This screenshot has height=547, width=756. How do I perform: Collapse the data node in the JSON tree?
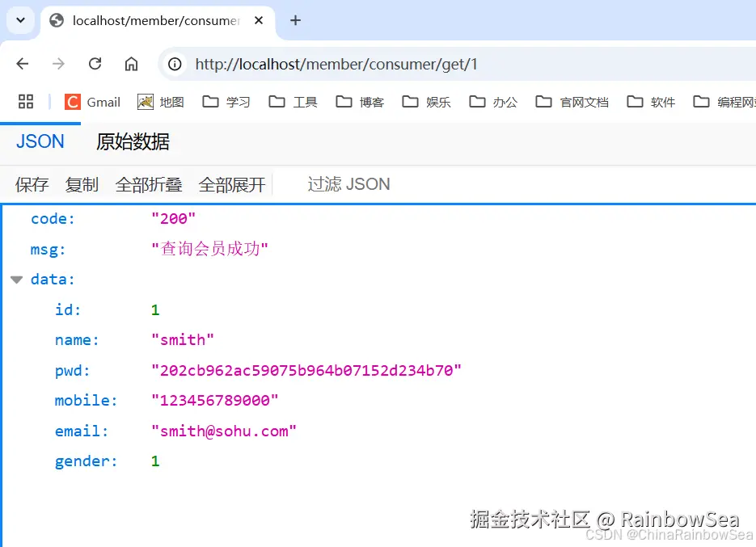[17, 279]
